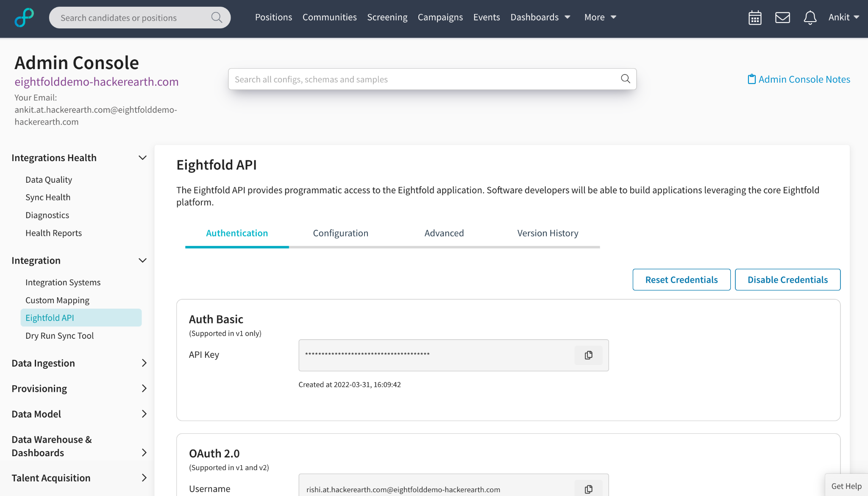
Task: Expand the Provisioning section
Action: 144,388
